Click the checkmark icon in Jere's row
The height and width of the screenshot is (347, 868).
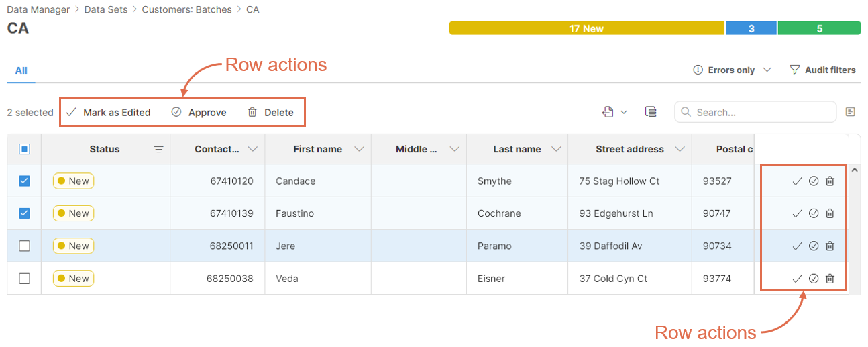point(798,246)
